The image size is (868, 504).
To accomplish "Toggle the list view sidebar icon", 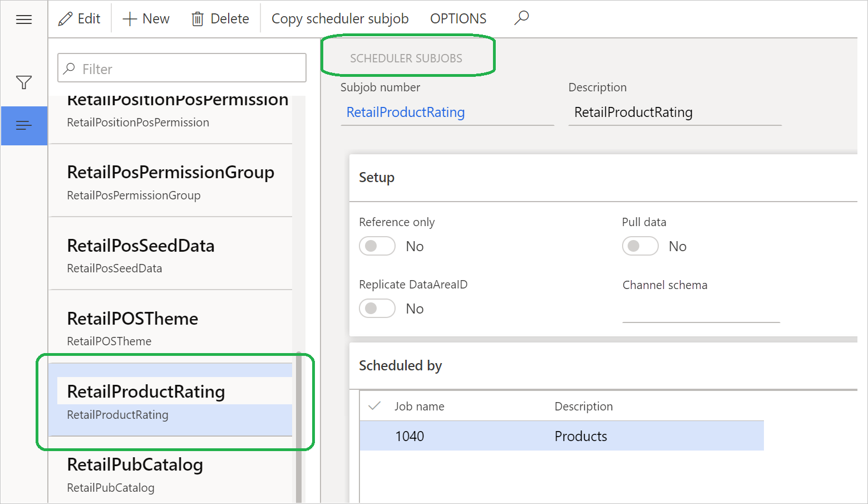I will point(24,126).
